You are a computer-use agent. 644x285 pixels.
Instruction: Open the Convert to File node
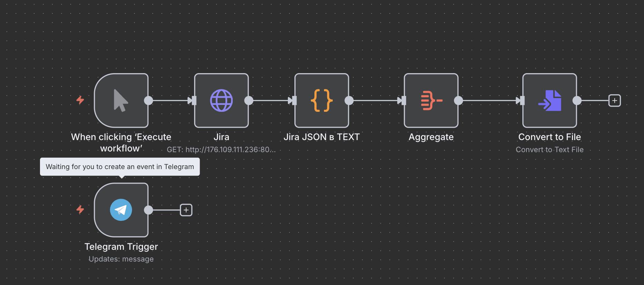tap(550, 100)
